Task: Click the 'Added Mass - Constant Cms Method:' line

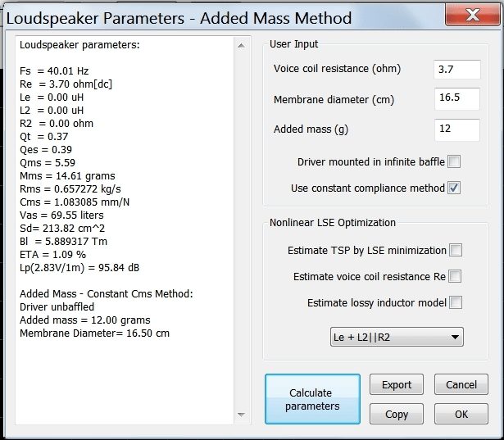Action: point(107,294)
